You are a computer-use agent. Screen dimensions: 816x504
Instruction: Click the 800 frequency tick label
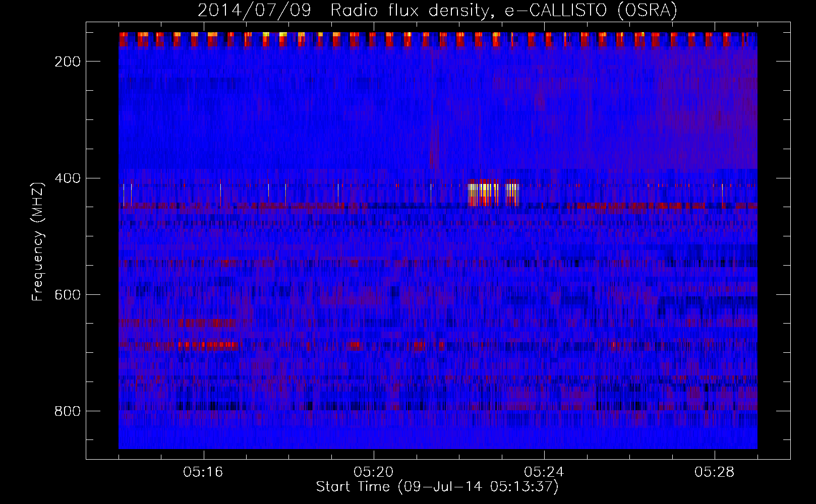[68, 411]
